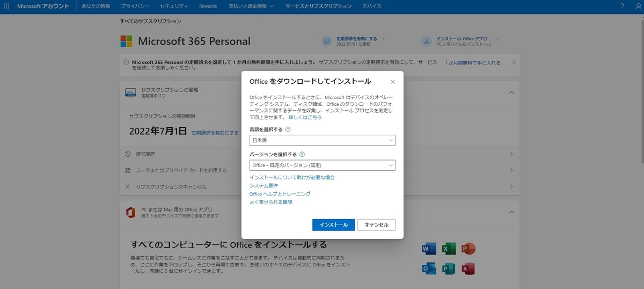The width and height of the screenshot is (644, 289).
Task: Open セキュリティ tab
Action: [x=174, y=6]
